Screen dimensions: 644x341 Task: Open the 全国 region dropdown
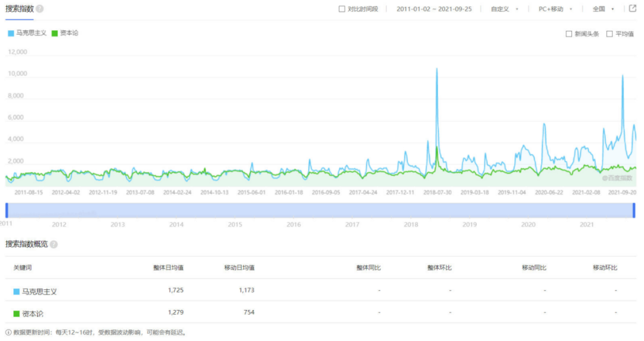[603, 9]
